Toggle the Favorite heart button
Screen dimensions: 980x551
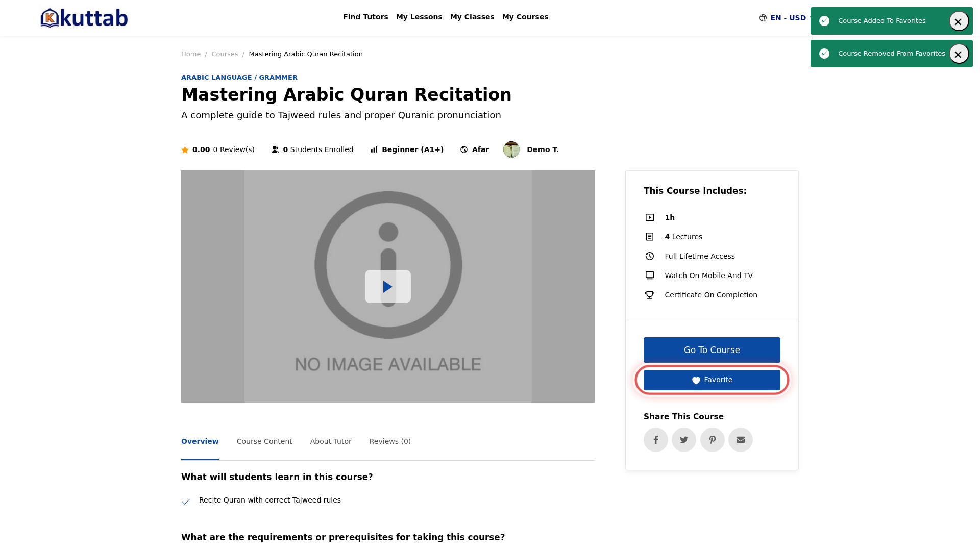pyautogui.click(x=712, y=380)
